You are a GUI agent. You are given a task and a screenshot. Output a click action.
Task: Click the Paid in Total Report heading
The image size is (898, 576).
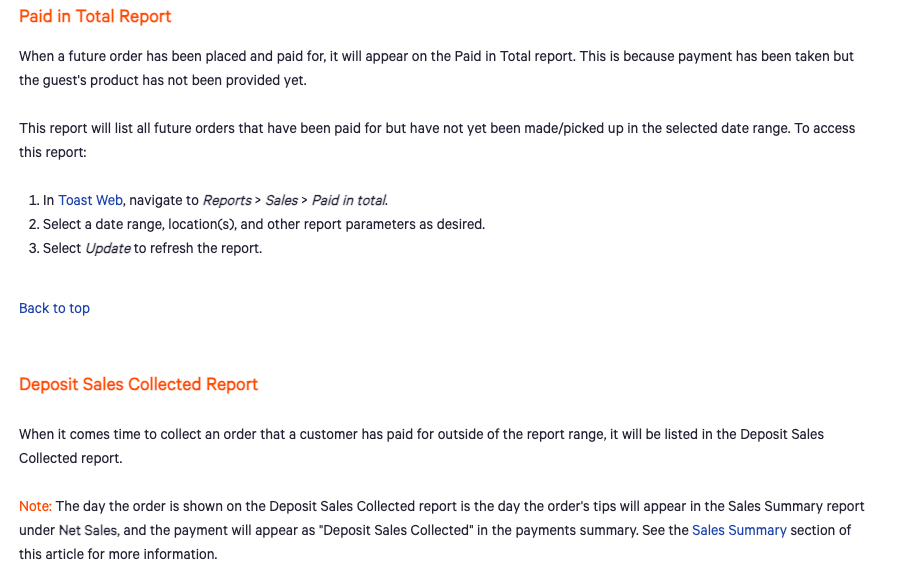[x=95, y=16]
